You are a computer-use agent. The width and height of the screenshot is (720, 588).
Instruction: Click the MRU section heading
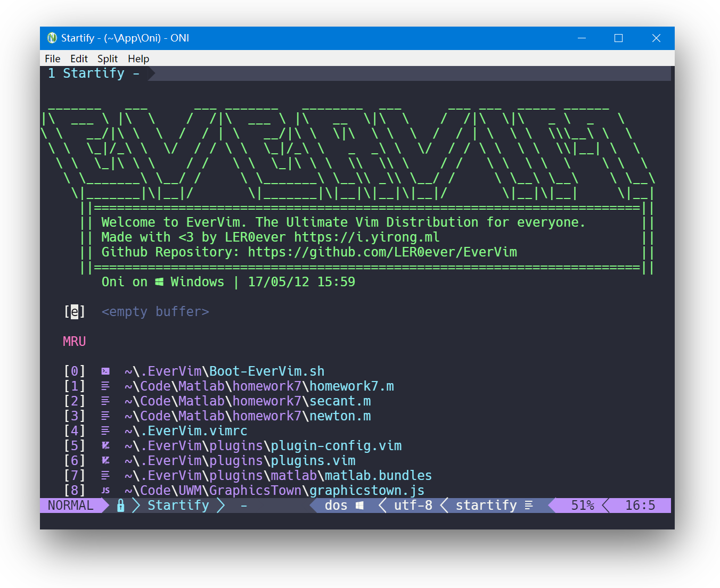click(x=74, y=342)
